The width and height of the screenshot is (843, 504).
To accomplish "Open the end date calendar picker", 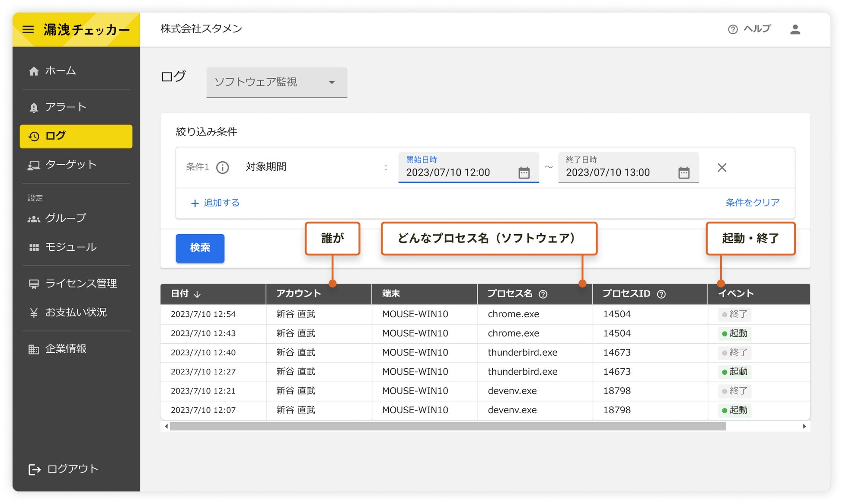I will tap(683, 173).
